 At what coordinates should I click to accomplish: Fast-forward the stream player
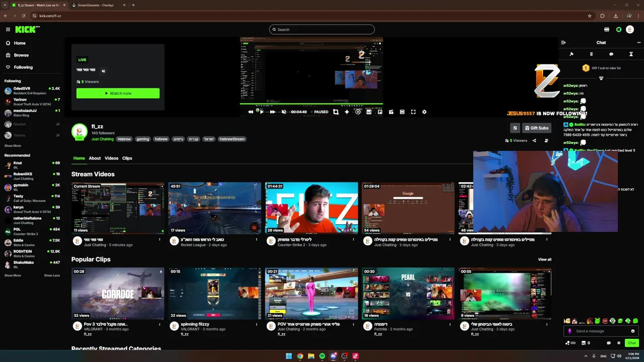pos(273,112)
